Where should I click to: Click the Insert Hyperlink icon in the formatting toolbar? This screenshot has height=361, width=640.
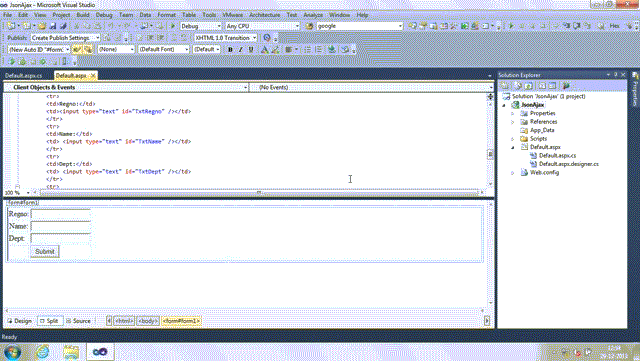(332, 49)
